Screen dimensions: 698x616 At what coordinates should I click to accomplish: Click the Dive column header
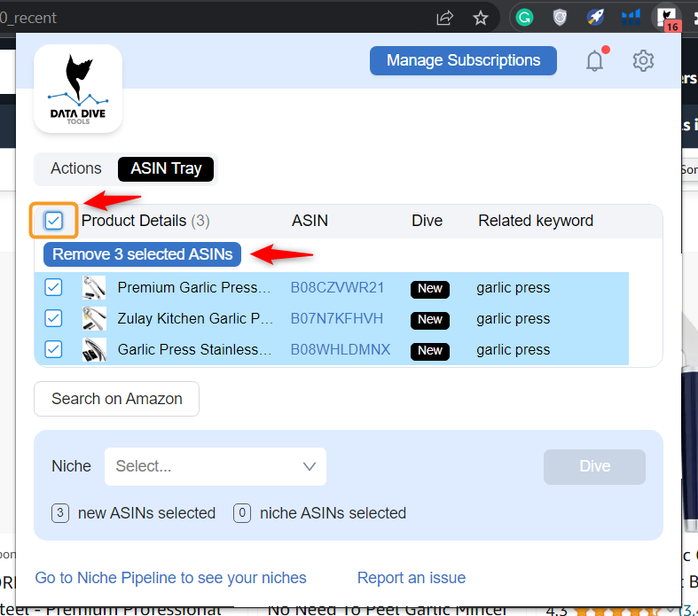pyautogui.click(x=427, y=221)
